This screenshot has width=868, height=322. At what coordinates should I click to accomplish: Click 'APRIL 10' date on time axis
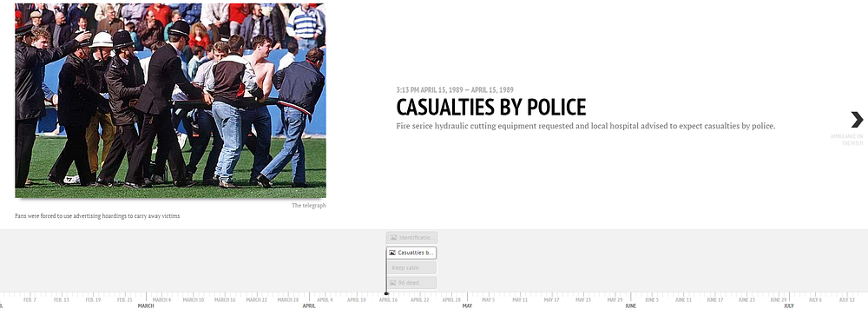pyautogui.click(x=357, y=300)
